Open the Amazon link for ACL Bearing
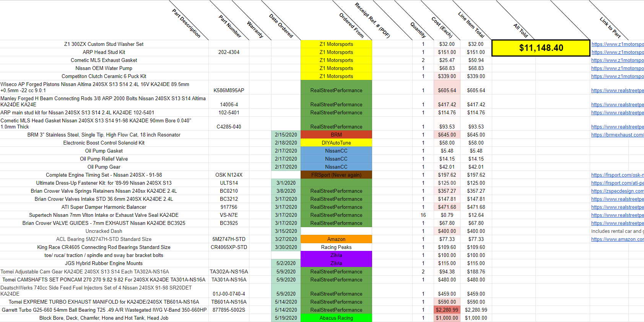This screenshot has width=644, height=322. click(617, 239)
